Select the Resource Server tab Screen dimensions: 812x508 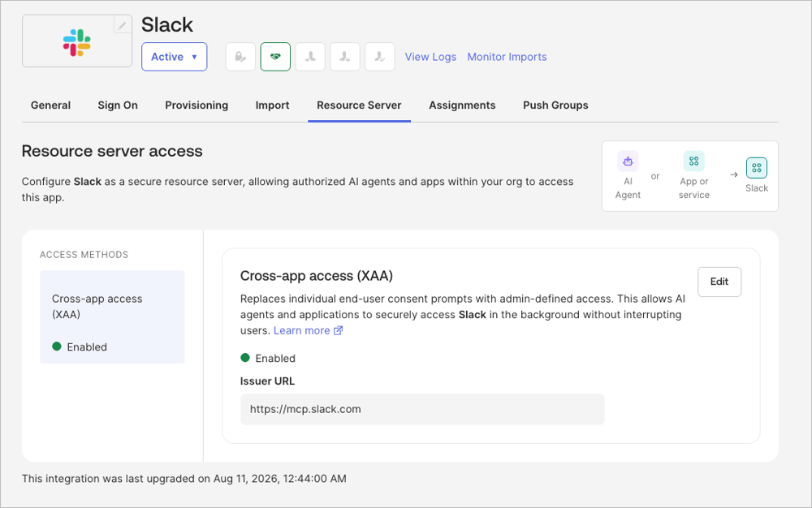click(x=360, y=105)
